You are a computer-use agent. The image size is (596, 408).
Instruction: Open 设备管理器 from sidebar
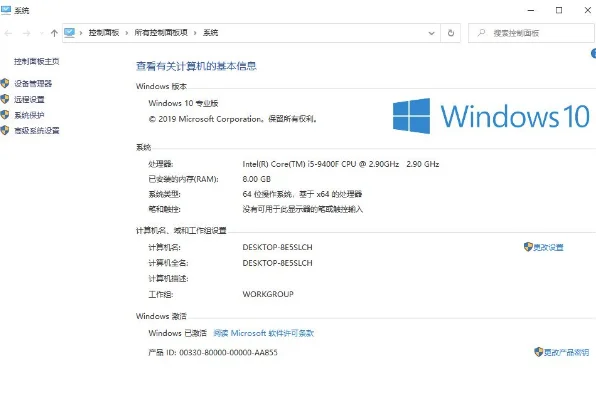(x=33, y=83)
